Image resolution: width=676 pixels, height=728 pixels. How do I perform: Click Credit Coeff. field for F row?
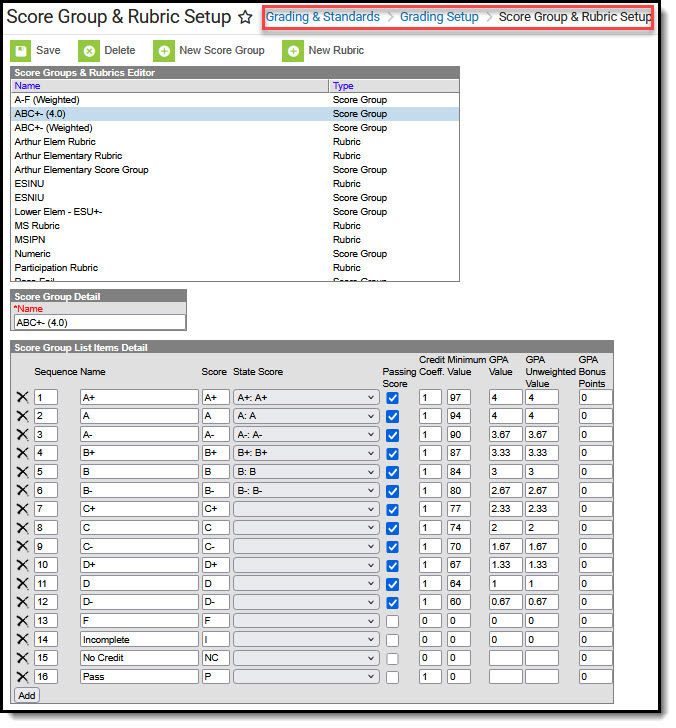tap(430, 621)
